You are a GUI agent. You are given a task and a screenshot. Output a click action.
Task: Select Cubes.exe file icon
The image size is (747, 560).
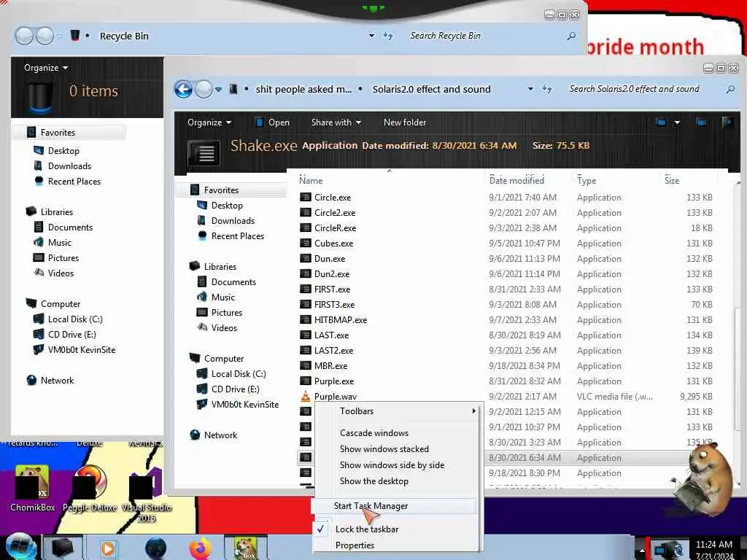[306, 244]
